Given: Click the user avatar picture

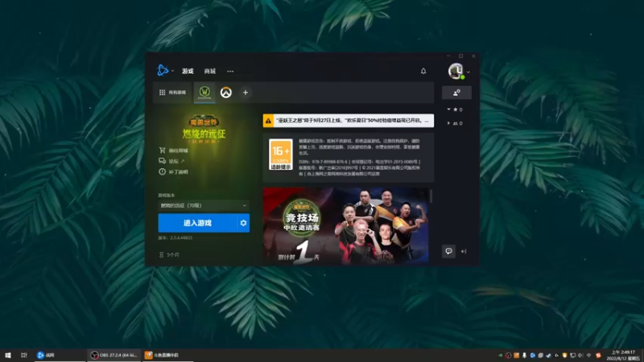Looking at the screenshot, I should [456, 71].
